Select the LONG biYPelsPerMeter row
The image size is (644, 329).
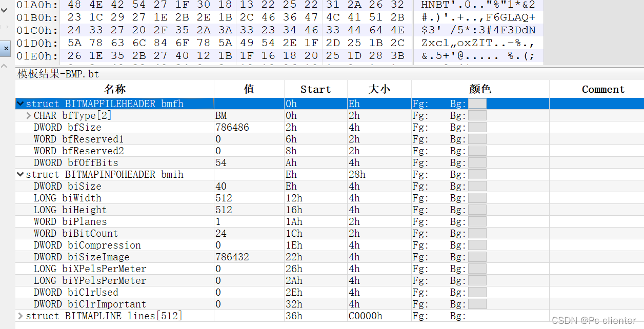(x=330, y=280)
